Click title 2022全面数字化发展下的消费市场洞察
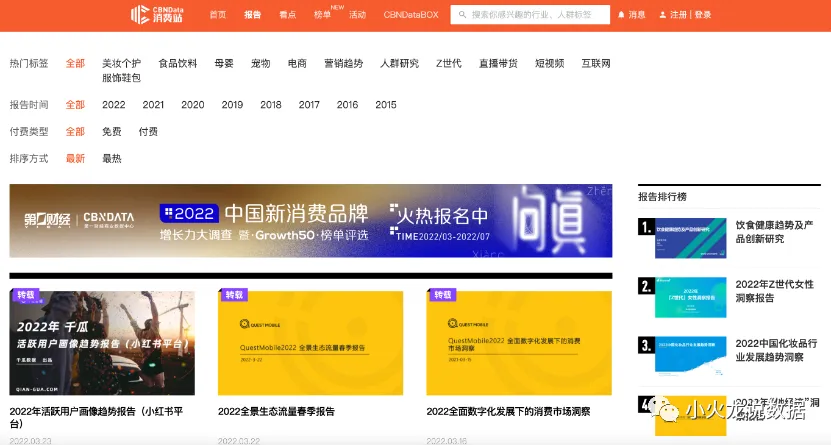This screenshot has height=446, width=832. tap(508, 412)
